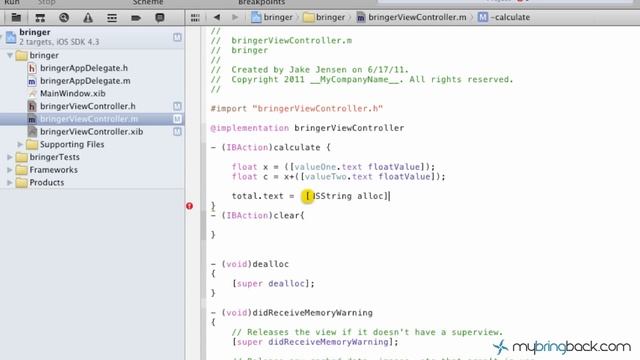640x360 pixels.
Task: Click the 'float c' code line
Action: coord(338,176)
